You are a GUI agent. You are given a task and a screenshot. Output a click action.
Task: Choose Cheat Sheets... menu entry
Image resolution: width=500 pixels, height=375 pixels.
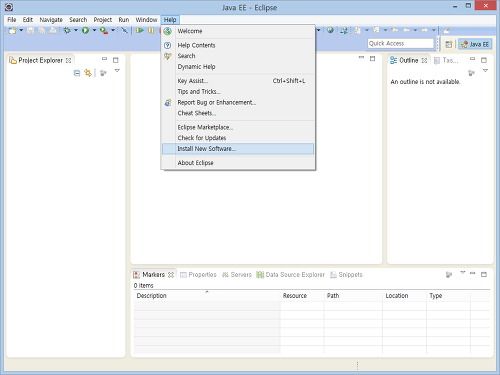point(238,113)
